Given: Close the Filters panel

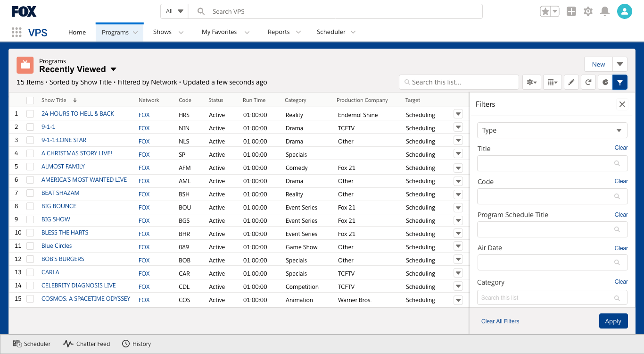Looking at the screenshot, I should point(622,104).
